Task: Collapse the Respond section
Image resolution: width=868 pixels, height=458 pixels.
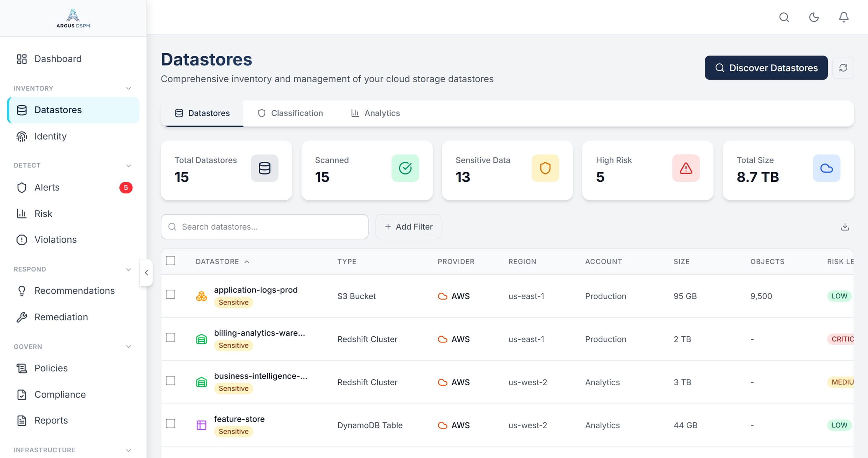Action: tap(129, 269)
